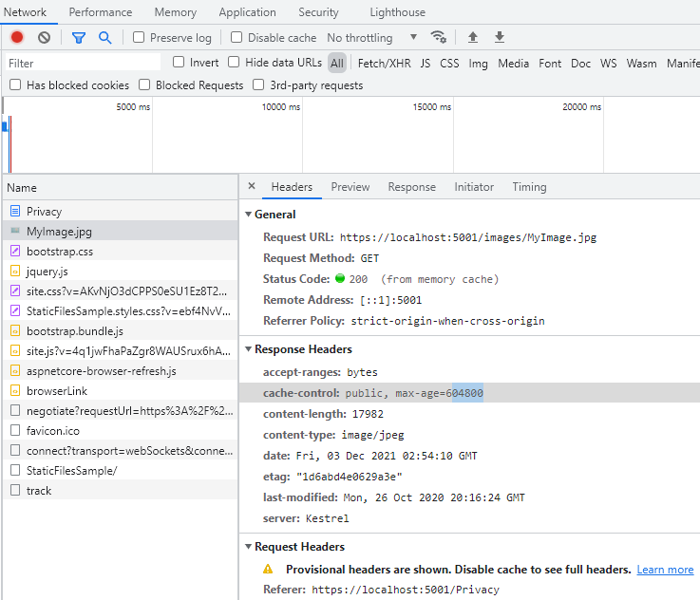Open the Security panel
The height and width of the screenshot is (600, 700).
pyautogui.click(x=318, y=12)
